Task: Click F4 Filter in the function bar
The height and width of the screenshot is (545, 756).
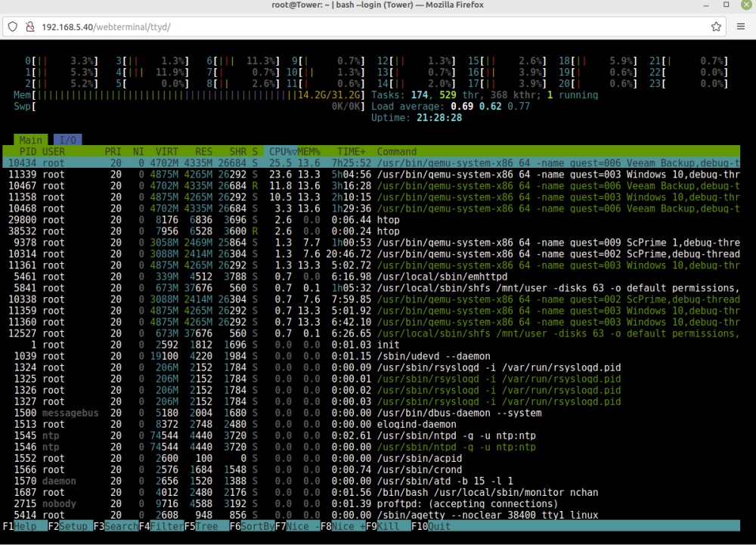Action: 162,526
